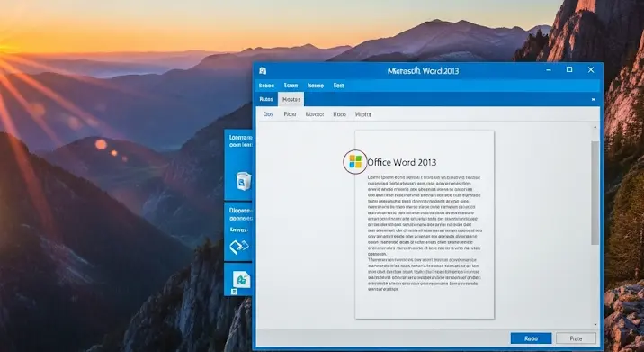Click the Word app icon in title bar

point(263,71)
